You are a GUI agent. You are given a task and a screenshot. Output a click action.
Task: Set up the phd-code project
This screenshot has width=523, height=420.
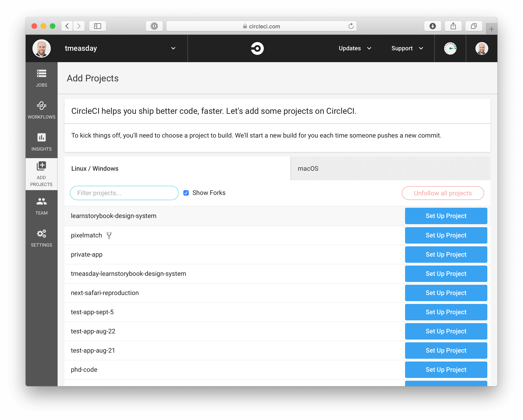pyautogui.click(x=446, y=369)
